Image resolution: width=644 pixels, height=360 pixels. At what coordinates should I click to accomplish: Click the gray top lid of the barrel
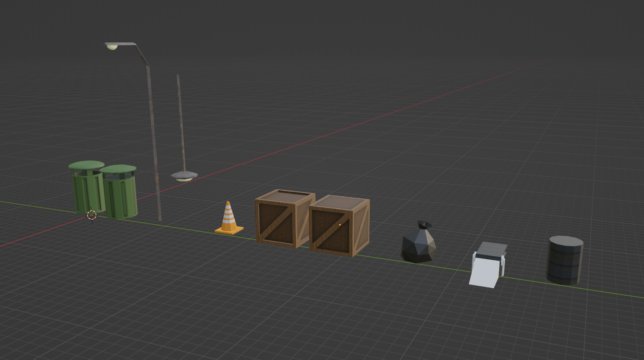click(x=566, y=241)
